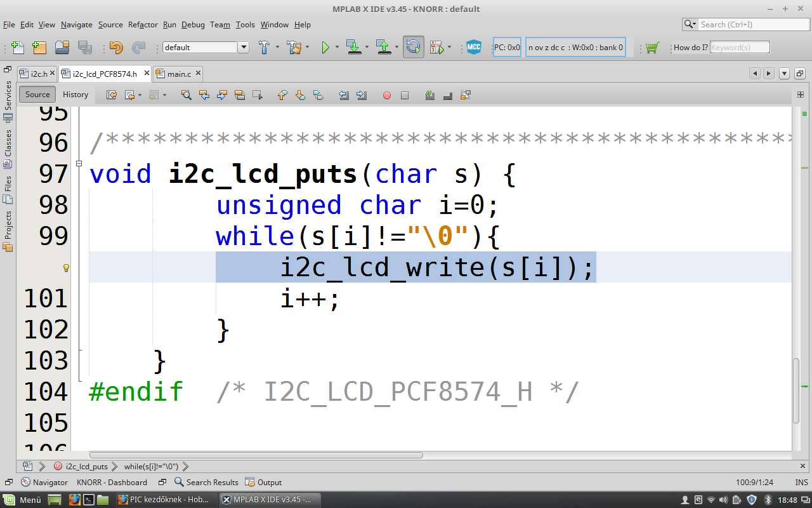The height and width of the screenshot is (508, 812).
Task: Expand the make and program dropdown arrow
Action: coord(367,47)
